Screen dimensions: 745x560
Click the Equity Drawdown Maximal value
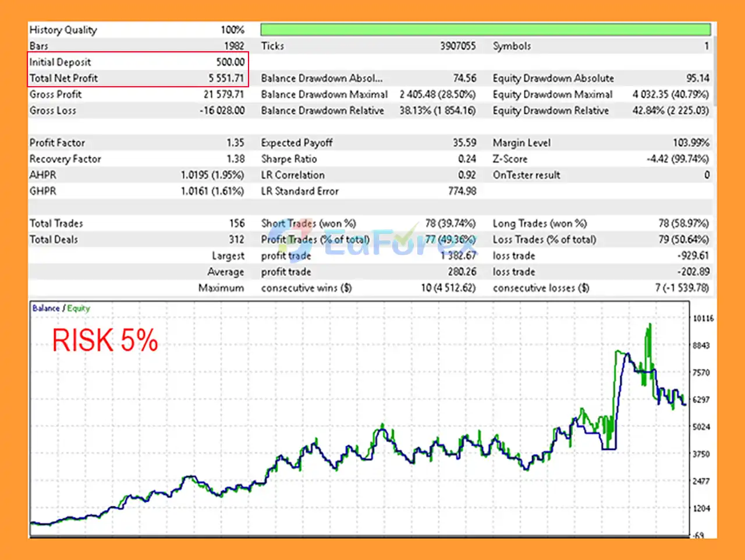(670, 94)
